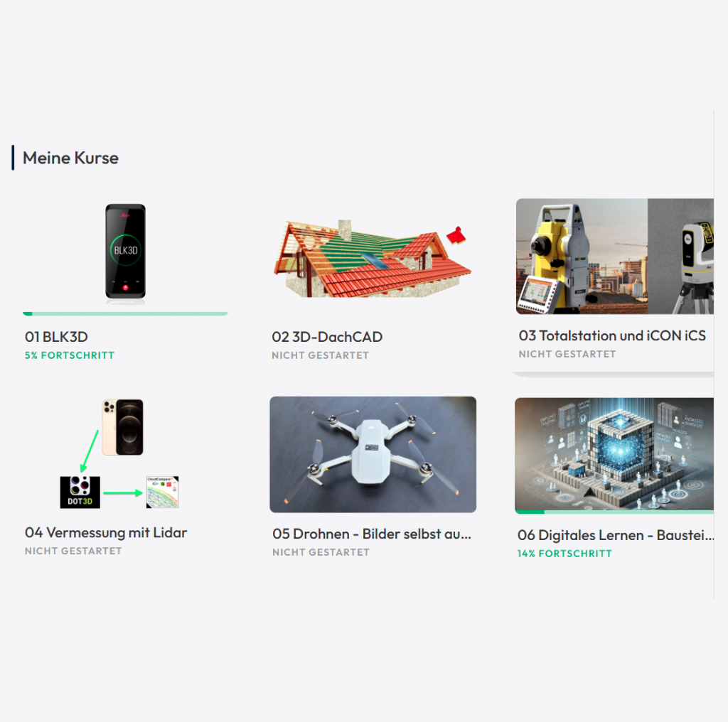Open 05 Drohnen - Bilder selbst title
728x722 pixels.
tap(372, 534)
